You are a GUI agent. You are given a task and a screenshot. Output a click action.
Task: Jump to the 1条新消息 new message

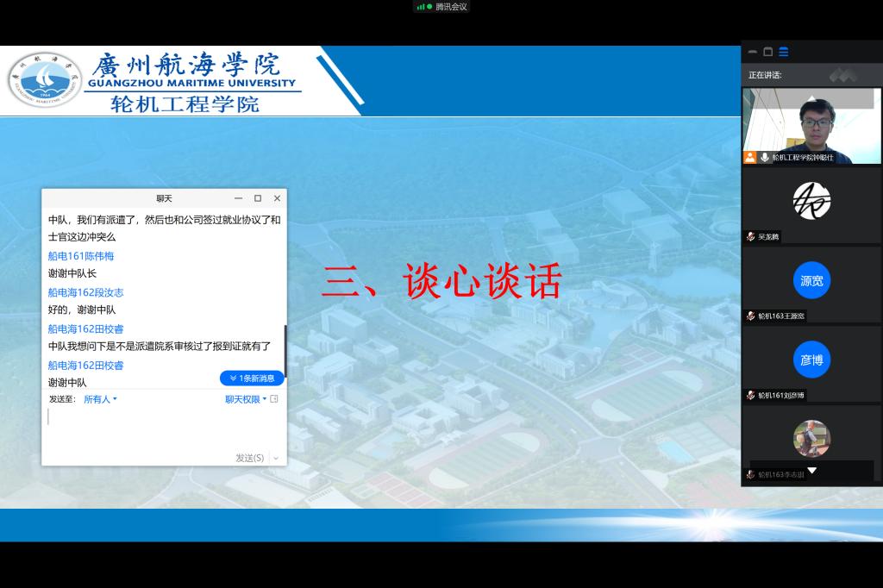point(252,378)
